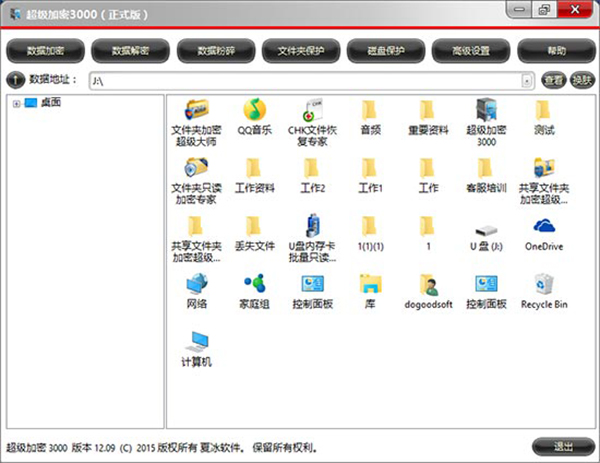Click the 数据加密 toolbar button

pos(46,49)
